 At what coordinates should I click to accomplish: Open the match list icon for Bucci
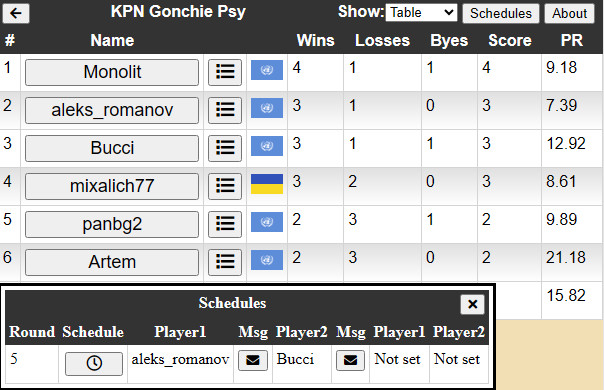[225, 148]
